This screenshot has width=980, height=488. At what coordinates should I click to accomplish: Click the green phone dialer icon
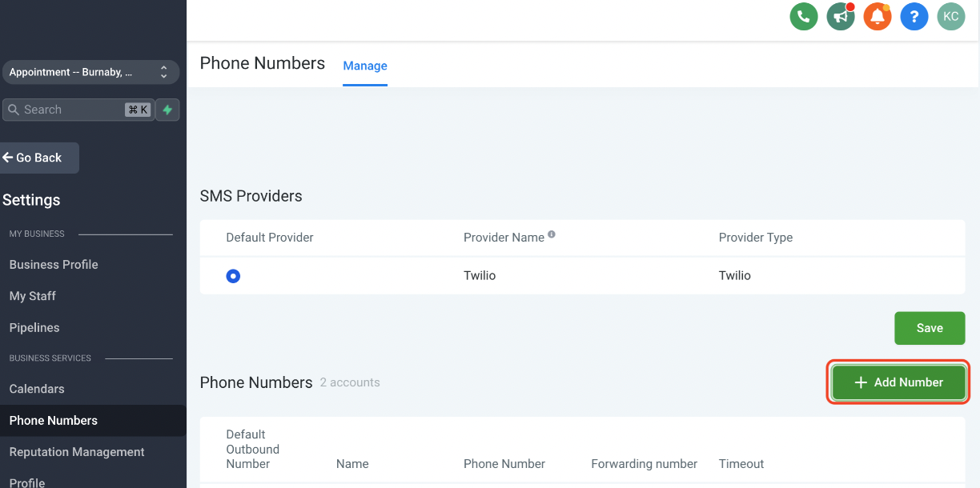803,16
